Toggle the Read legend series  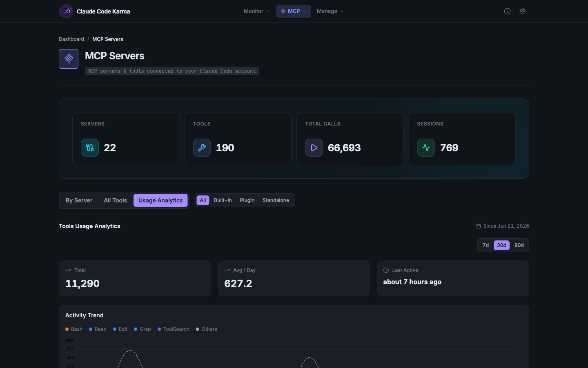[x=98, y=329]
